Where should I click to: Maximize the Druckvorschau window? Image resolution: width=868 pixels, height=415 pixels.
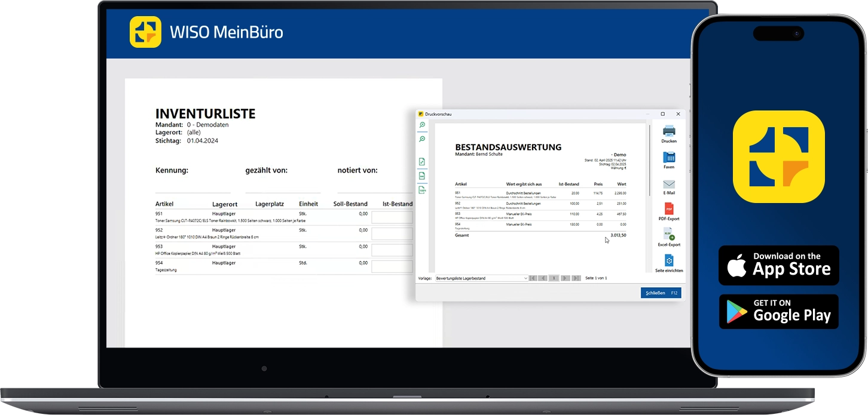click(662, 114)
